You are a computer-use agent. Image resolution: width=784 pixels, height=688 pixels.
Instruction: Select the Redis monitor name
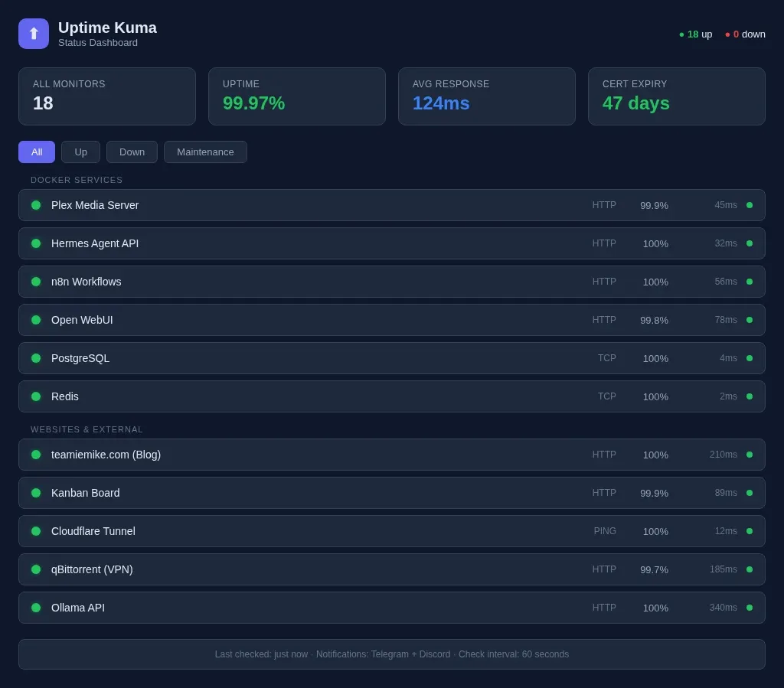[x=65, y=396]
